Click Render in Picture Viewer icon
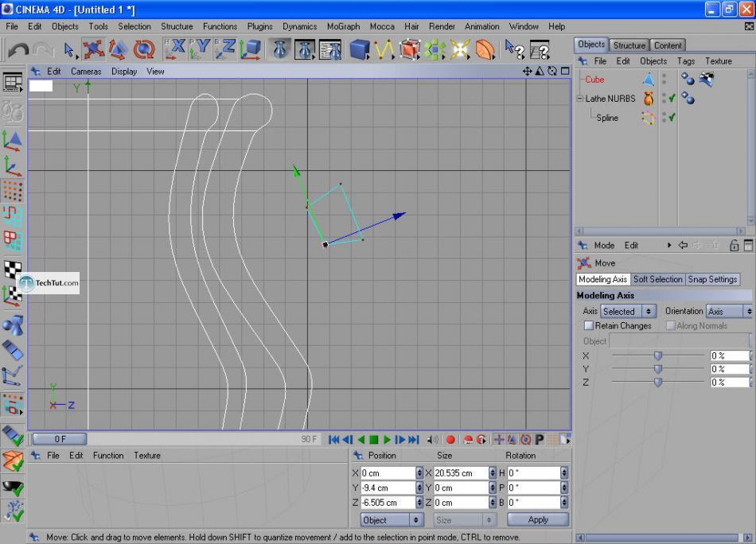This screenshot has height=544, width=756. [x=305, y=49]
